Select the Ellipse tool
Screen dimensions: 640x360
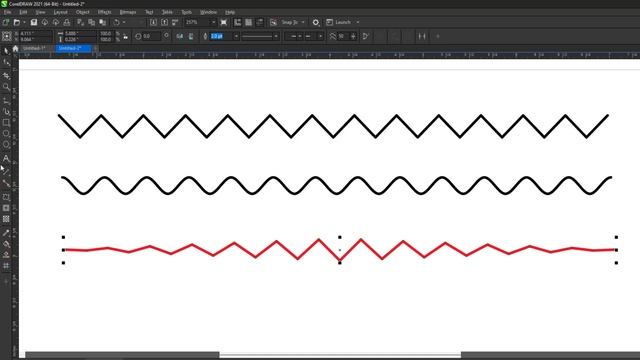[6, 133]
